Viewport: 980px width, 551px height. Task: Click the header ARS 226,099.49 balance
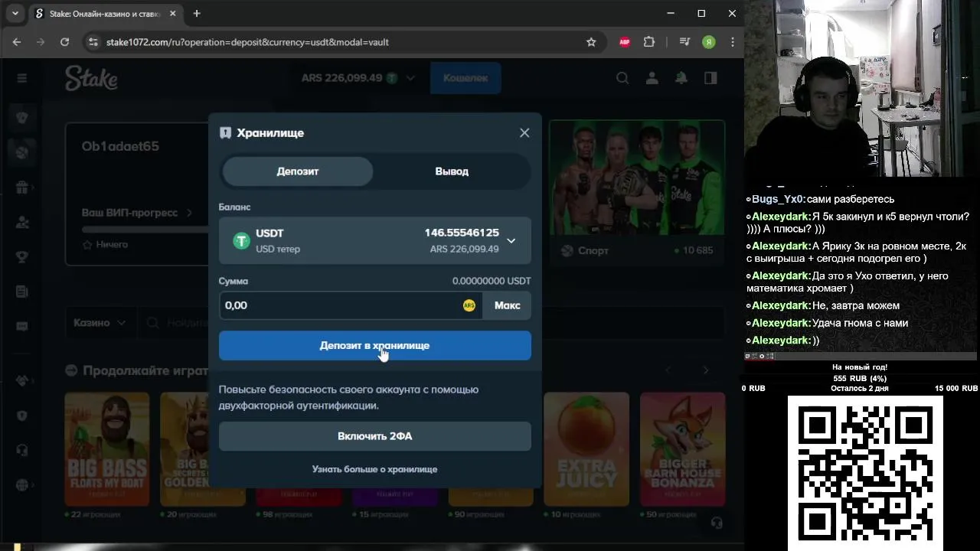tap(341, 78)
